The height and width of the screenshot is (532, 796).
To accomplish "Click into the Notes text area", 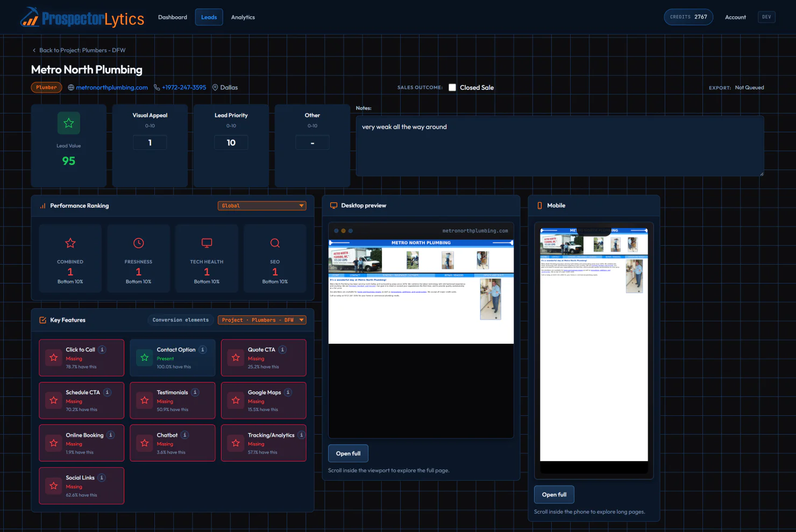I will coord(560,146).
